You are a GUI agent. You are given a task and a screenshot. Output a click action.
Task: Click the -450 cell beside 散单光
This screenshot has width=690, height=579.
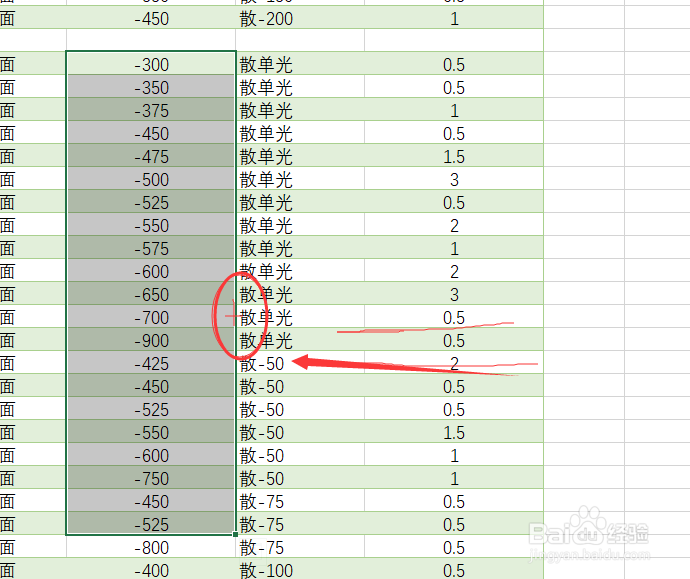tap(151, 133)
